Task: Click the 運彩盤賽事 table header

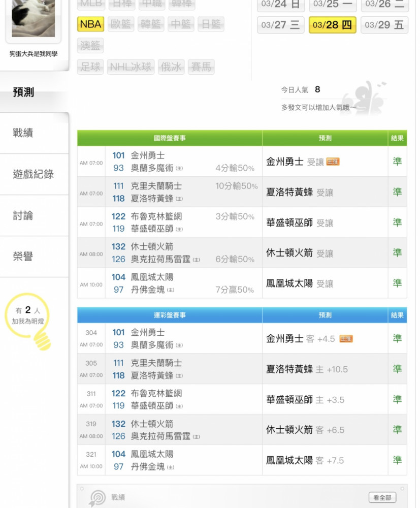Action: tap(170, 315)
